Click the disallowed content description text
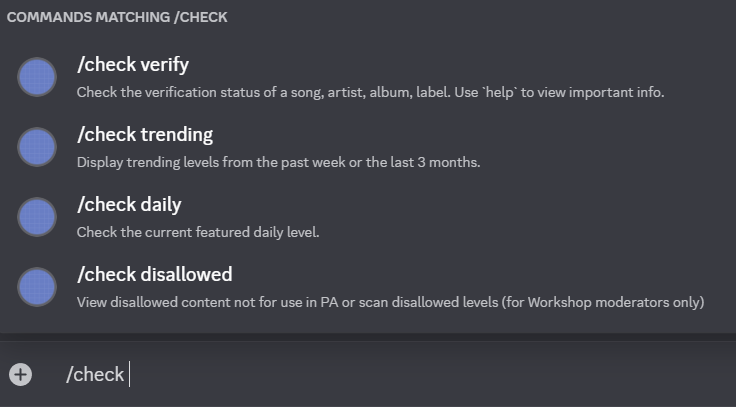This screenshot has height=407, width=736. (x=390, y=302)
